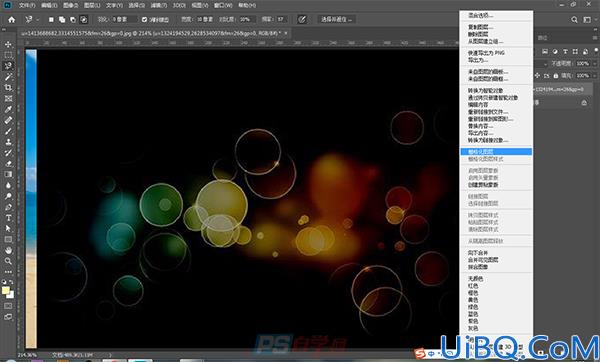Swap foreground and background colors
This screenshot has width=600, height=362.
(12, 282)
